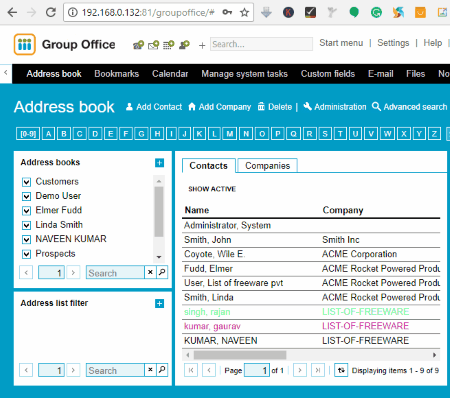Toggle the Demo User address book checkbox

[x=26, y=196]
